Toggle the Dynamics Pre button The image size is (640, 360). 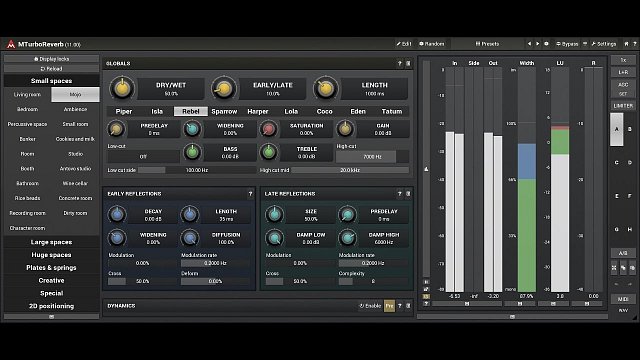click(x=389, y=306)
